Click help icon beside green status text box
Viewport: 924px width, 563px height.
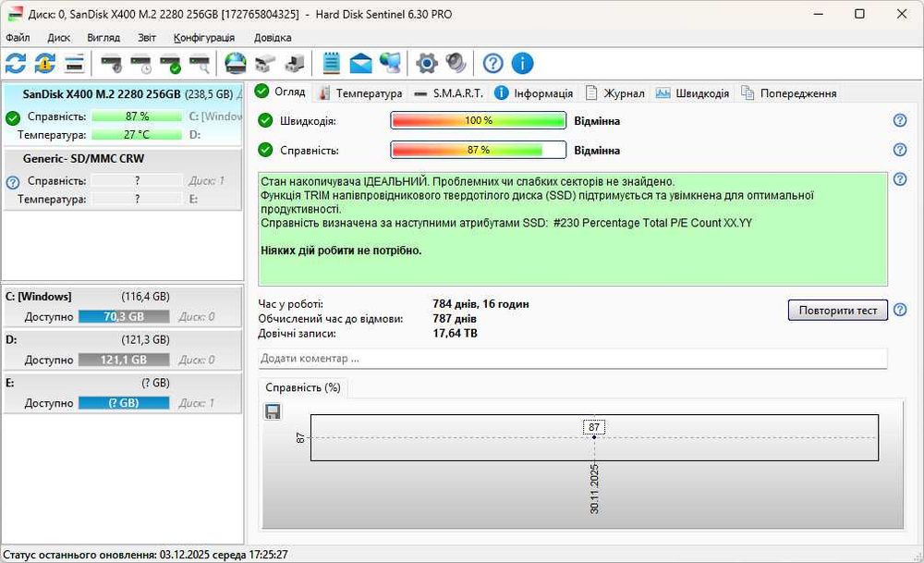pos(900,179)
